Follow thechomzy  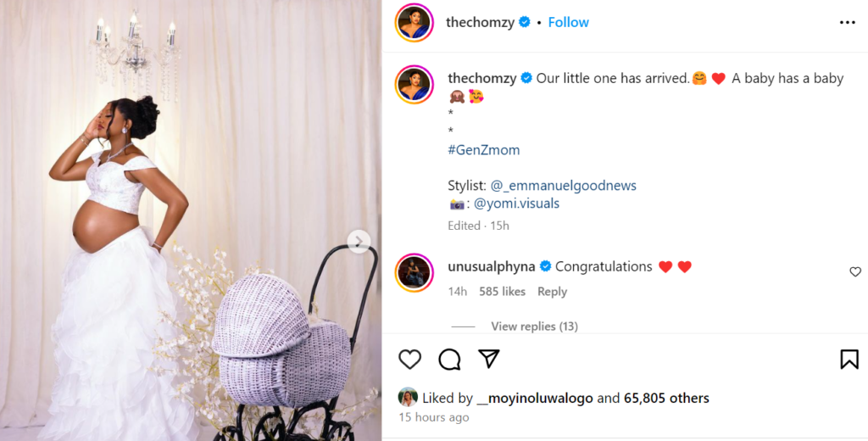568,23
